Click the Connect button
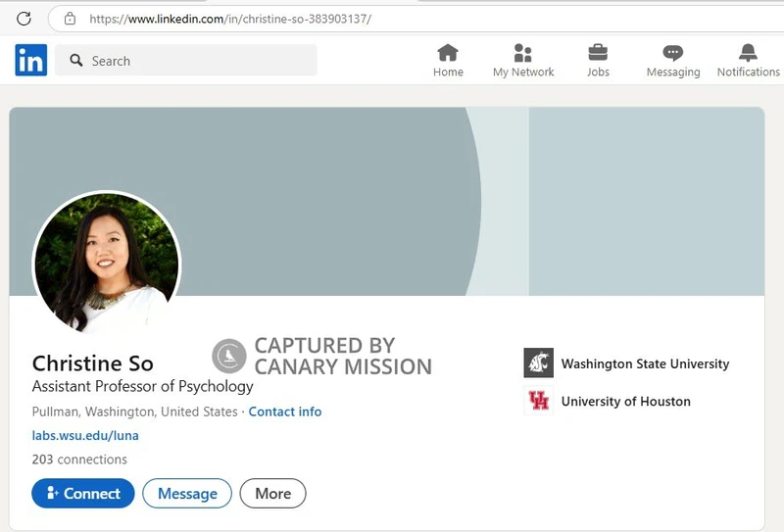 click(83, 494)
